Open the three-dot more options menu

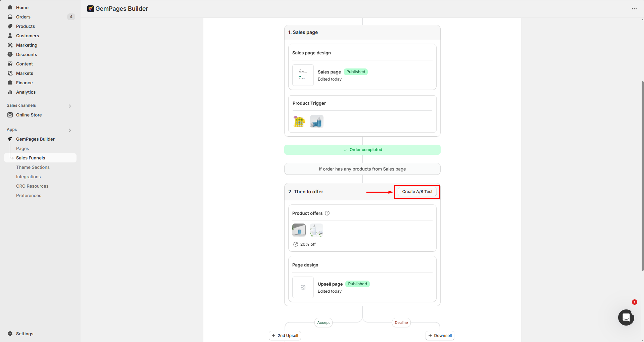point(634,9)
